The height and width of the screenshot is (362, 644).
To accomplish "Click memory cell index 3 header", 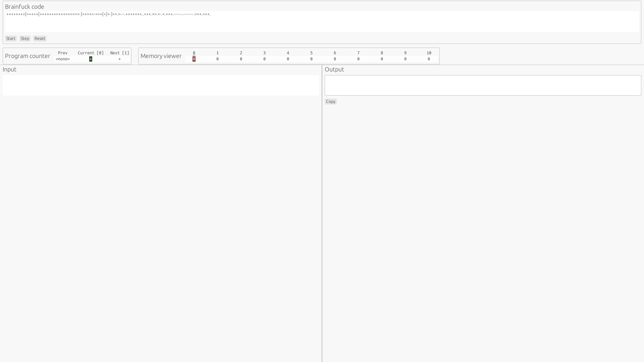I will [x=264, y=53].
